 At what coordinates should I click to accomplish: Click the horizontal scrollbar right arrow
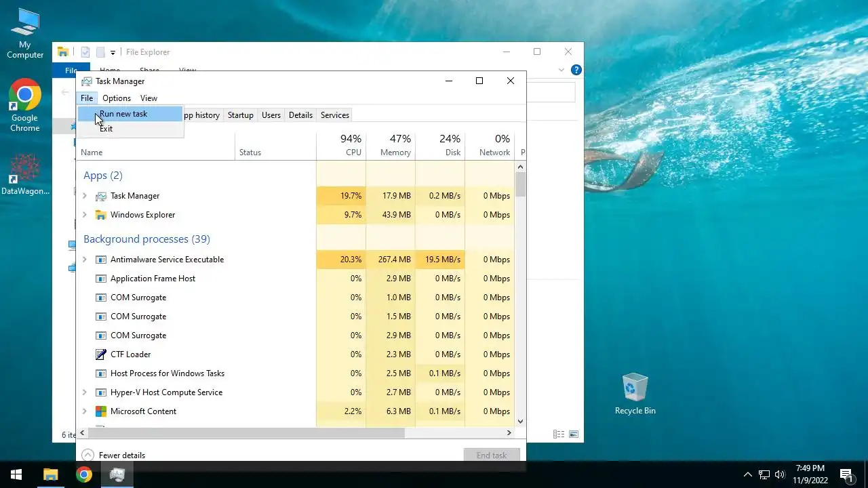(x=509, y=432)
